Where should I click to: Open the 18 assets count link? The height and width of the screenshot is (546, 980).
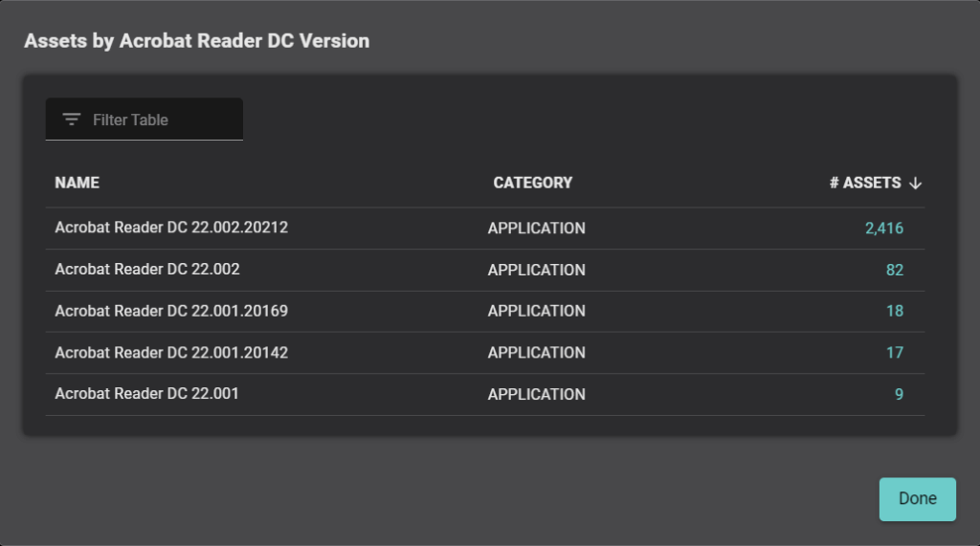point(895,311)
